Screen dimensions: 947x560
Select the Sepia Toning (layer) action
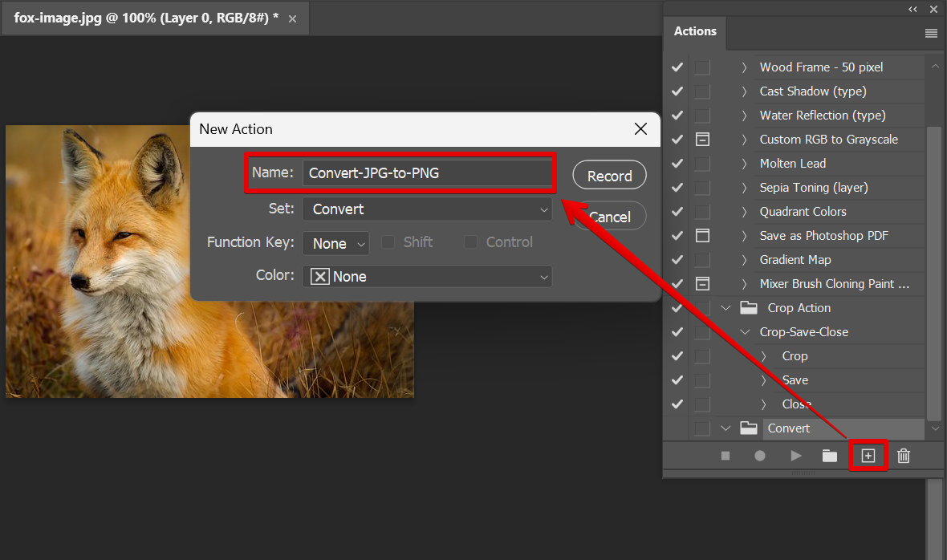(814, 188)
